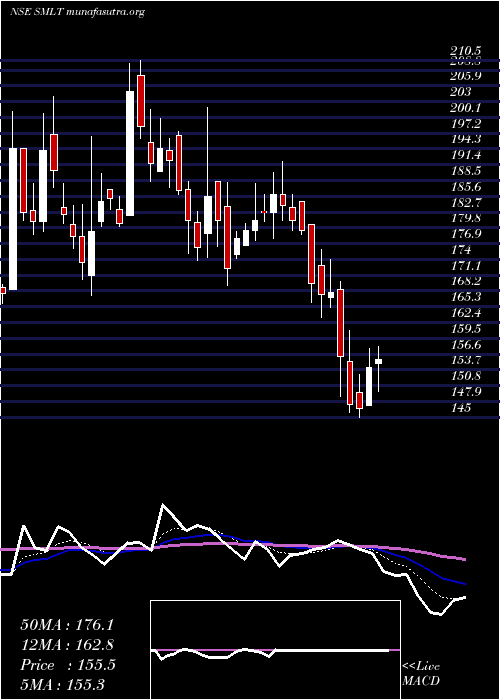Click the 168.2 price axis label
Viewport: 500px width, 700px height.
click(466, 282)
